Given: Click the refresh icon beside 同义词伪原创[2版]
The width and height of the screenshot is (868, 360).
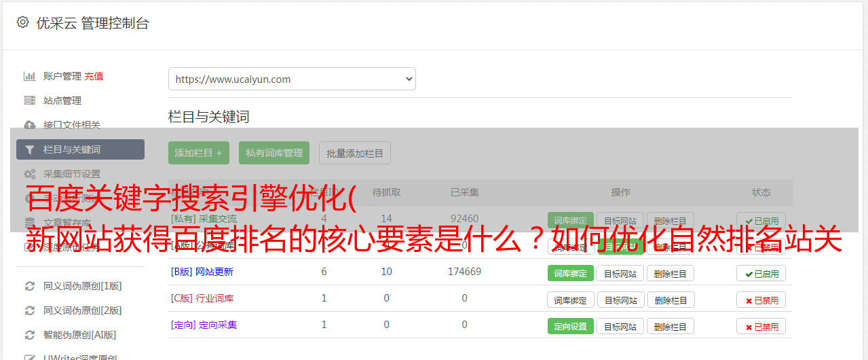Looking at the screenshot, I should (x=29, y=310).
